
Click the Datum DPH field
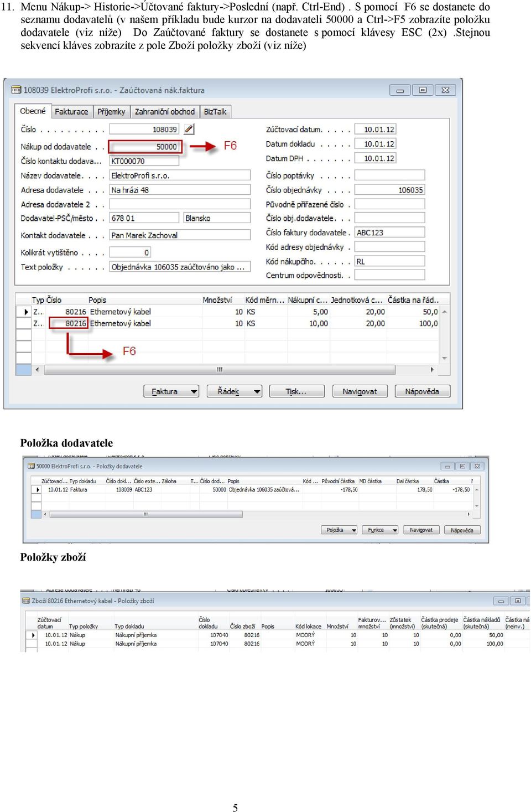[x=375, y=158]
